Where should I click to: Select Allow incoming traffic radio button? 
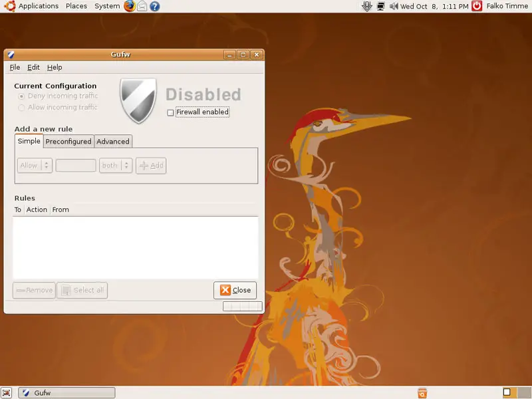21,108
